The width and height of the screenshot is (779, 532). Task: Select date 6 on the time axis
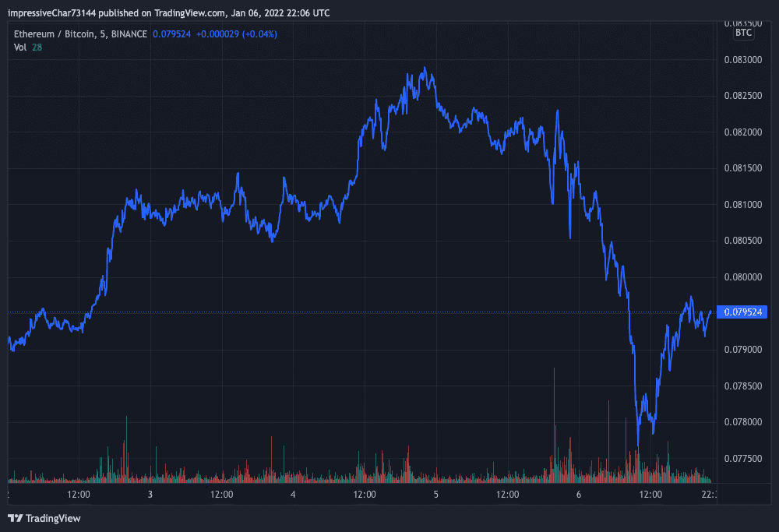click(x=579, y=494)
